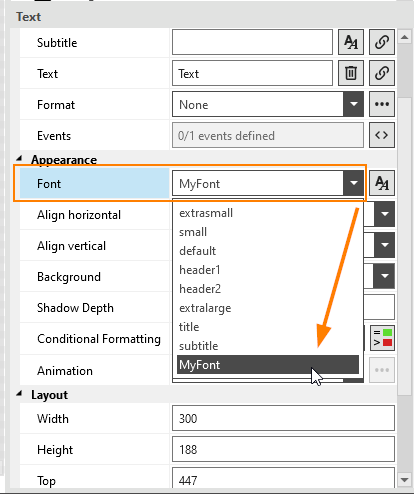
Task: Click the scrollbar down arrow
Action: 405,480
